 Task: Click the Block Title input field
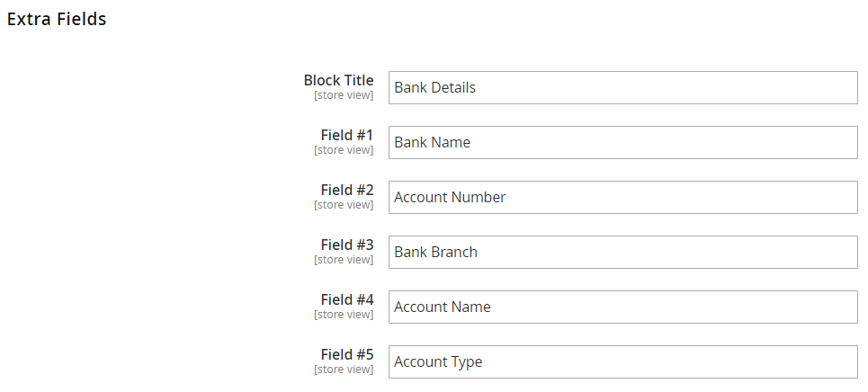622,88
